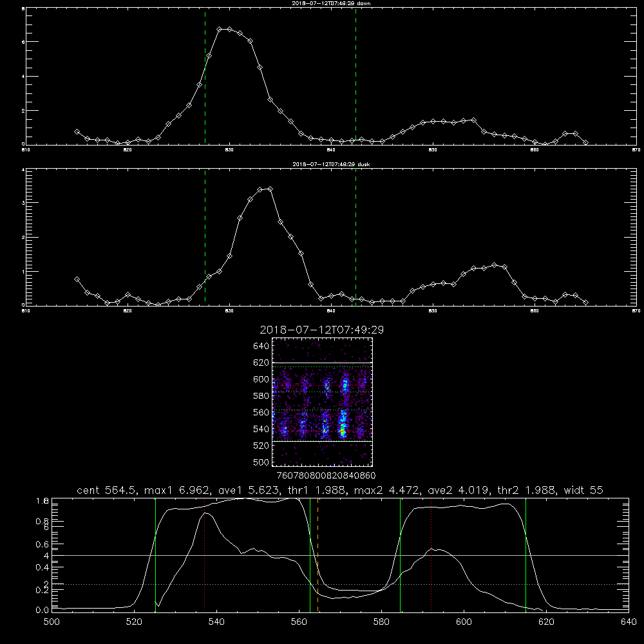Click the '520' x-axis label of bottom plot
Screen dimensions: 644x644
(x=134, y=622)
